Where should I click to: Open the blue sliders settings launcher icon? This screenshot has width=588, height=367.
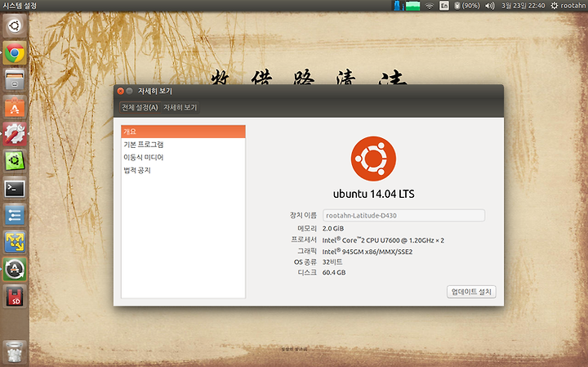coord(15,216)
